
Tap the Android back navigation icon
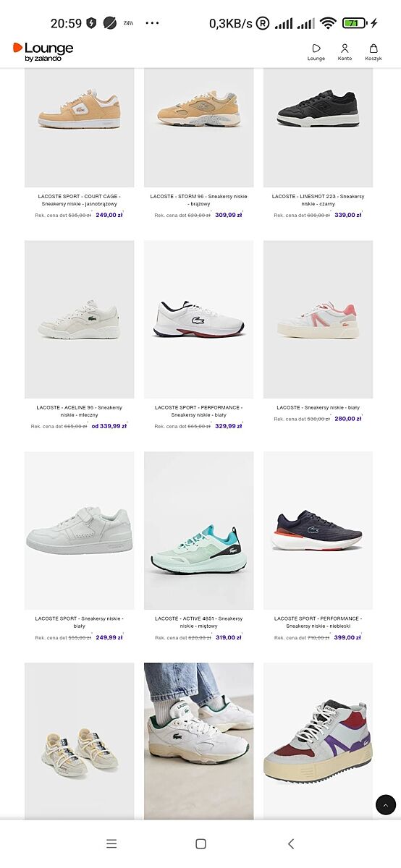[x=291, y=843]
